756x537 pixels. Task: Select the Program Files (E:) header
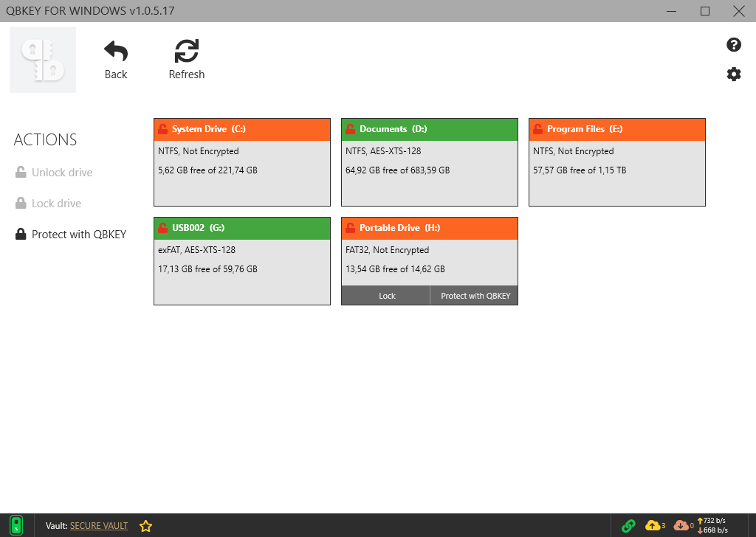pyautogui.click(x=617, y=130)
